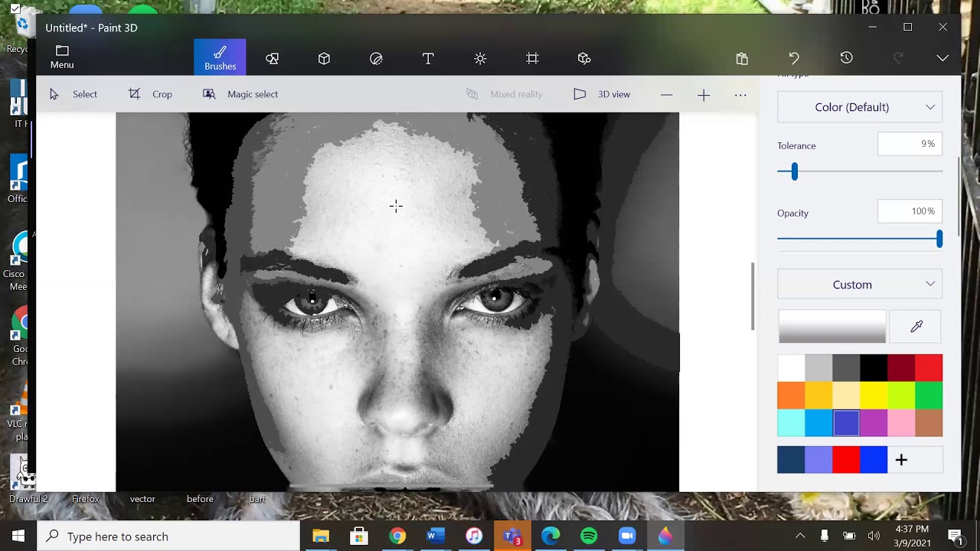
Task: Select the periwinkle custom swatch
Action: 818,460
